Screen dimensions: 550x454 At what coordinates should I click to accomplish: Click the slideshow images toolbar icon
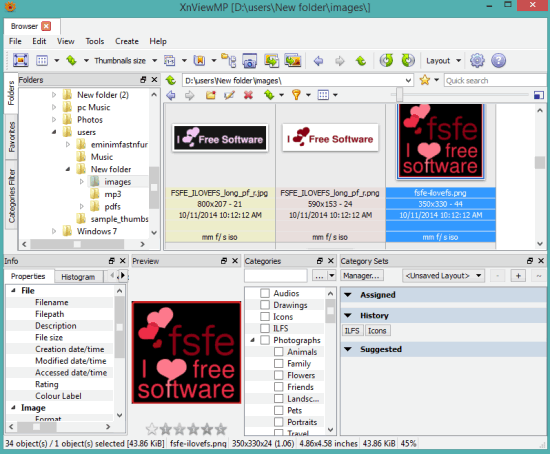[293, 60]
